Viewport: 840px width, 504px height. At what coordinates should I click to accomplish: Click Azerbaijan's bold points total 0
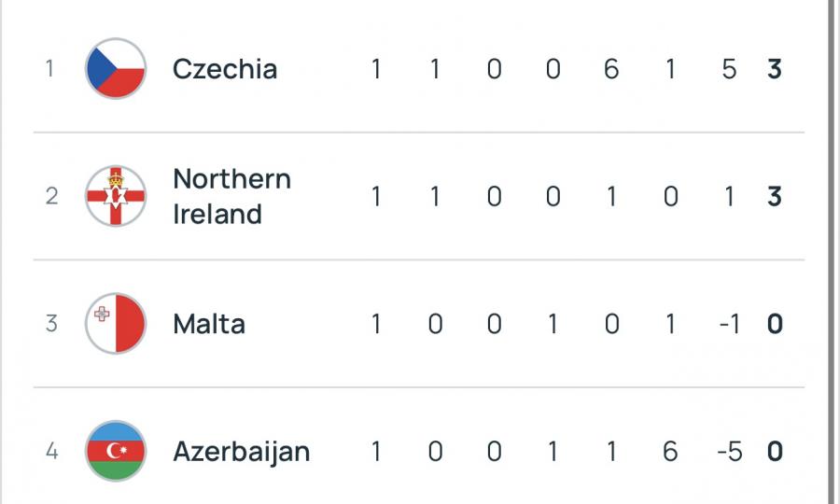(x=774, y=452)
